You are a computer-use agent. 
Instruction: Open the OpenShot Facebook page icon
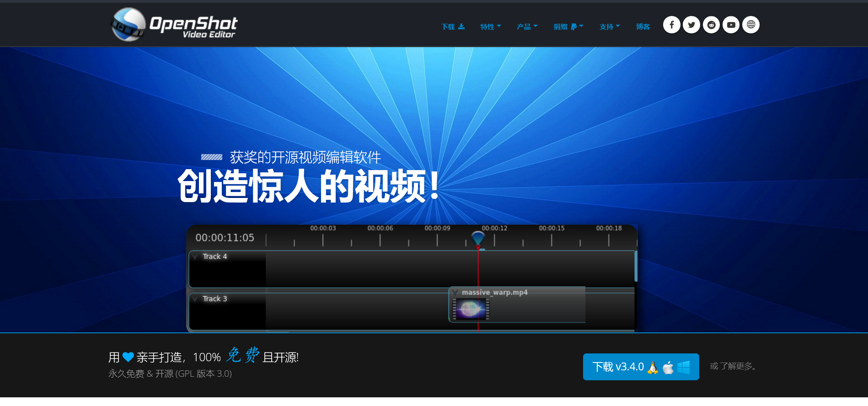(671, 25)
